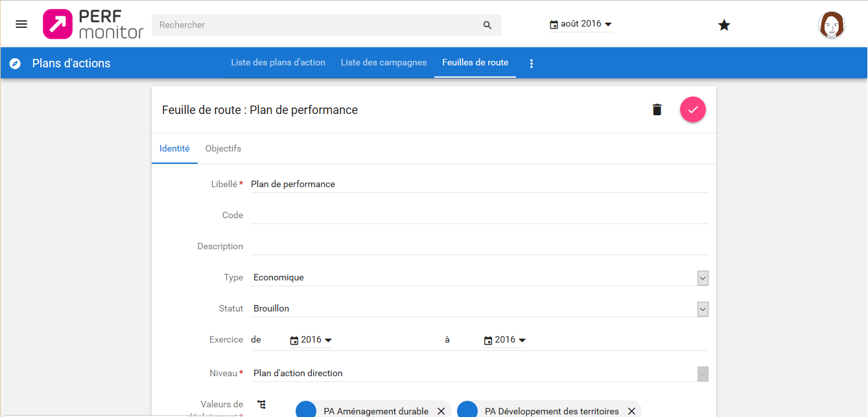This screenshot has height=417, width=868.
Task: Click the PA Aménagement durable chip label
Action: tap(376, 411)
